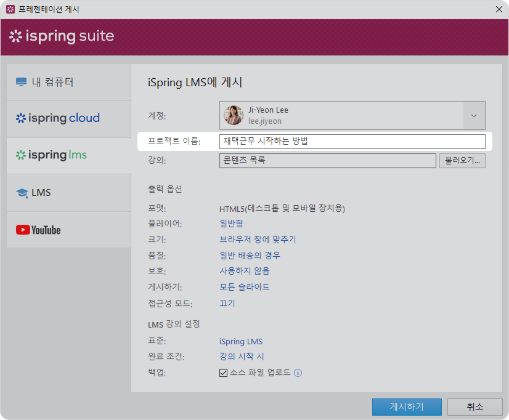
Task: Click Ji-Yeon Lee's profile avatar
Action: [234, 115]
